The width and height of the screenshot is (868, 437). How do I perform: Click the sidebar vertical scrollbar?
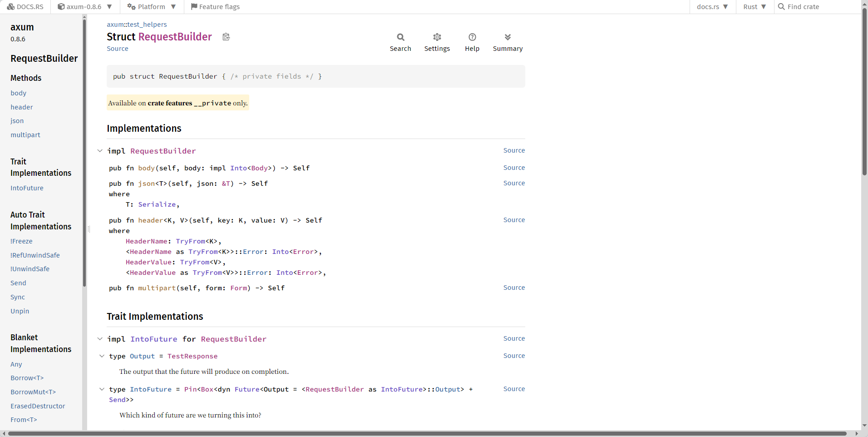click(84, 153)
